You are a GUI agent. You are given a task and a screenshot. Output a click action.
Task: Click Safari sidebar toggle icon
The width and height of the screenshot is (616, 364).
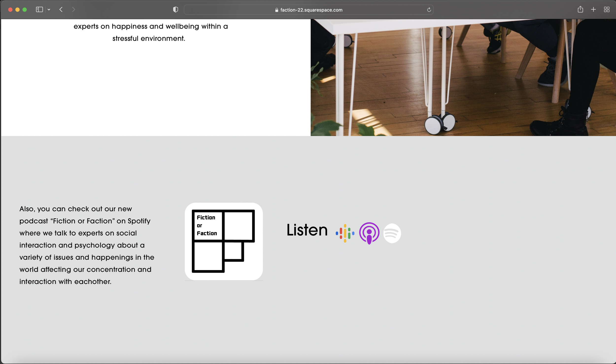(39, 10)
